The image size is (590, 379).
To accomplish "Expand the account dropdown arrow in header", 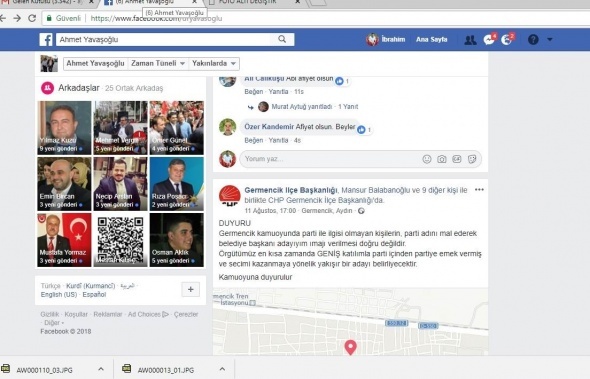I will click(x=550, y=39).
